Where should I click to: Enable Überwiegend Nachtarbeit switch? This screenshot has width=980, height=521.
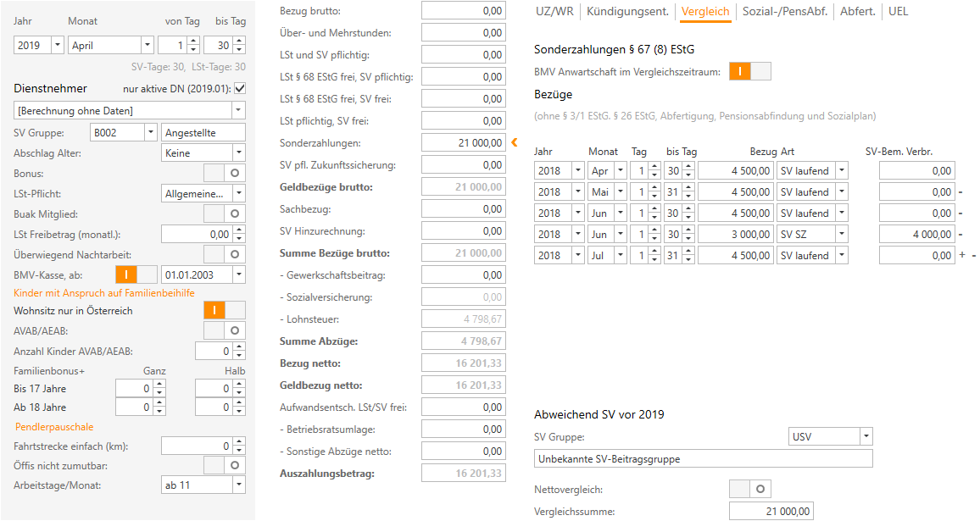pyautogui.click(x=225, y=254)
